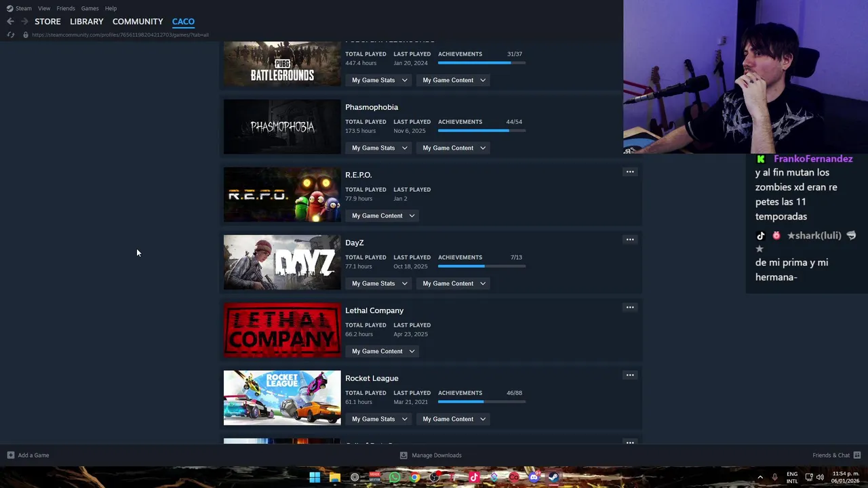Go forward with the forward arrow
Screen dimensions: 868x488
tap(24, 22)
